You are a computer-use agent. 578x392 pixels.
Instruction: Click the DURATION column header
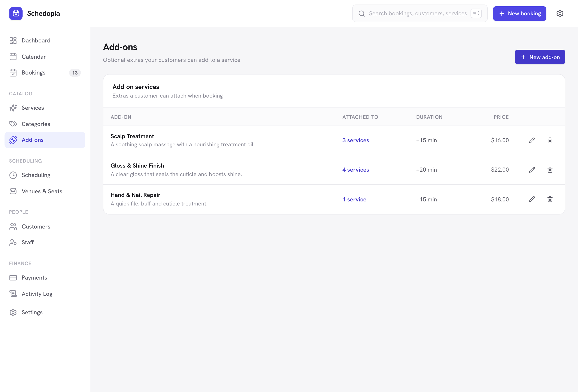tap(429, 117)
